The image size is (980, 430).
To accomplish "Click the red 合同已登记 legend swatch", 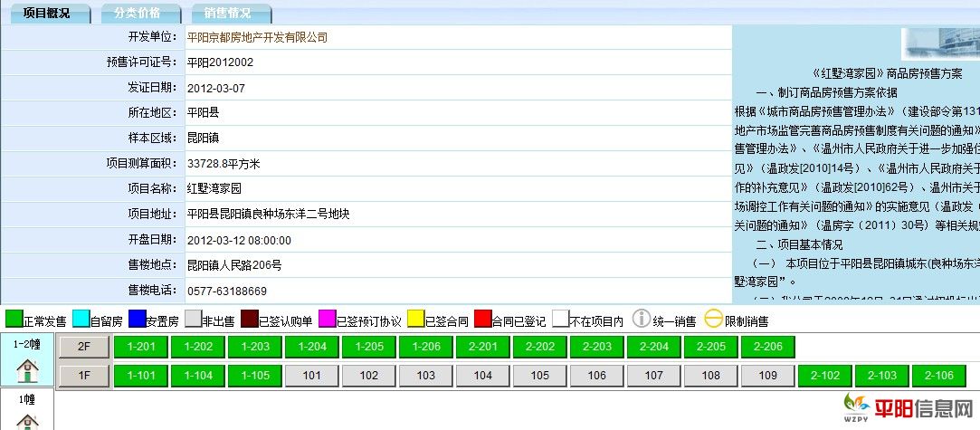I will click(x=483, y=319).
